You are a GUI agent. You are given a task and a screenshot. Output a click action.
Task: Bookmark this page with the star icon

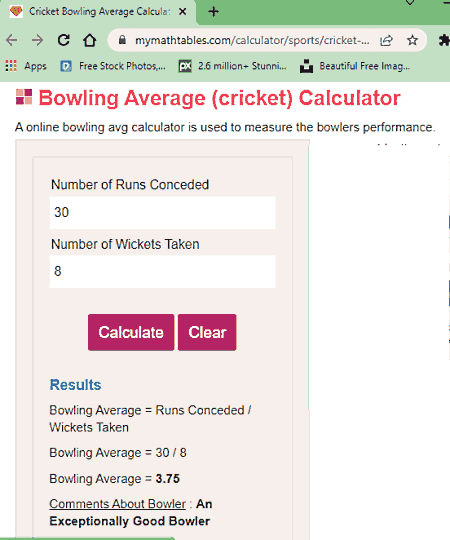[412, 40]
